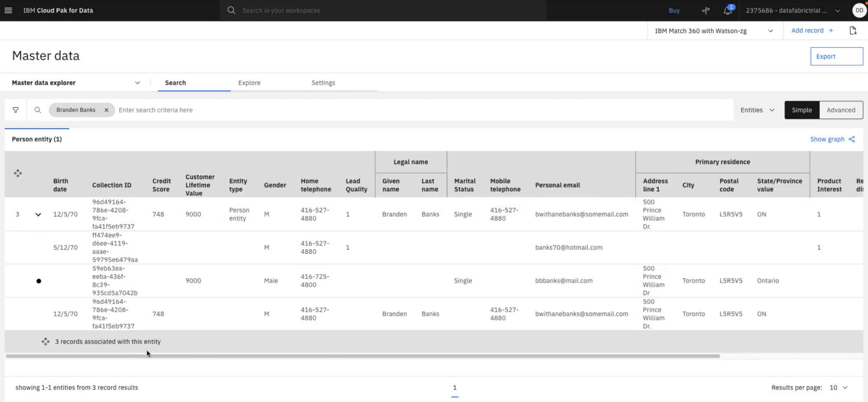Click the search criteria magnifier icon

(x=38, y=110)
